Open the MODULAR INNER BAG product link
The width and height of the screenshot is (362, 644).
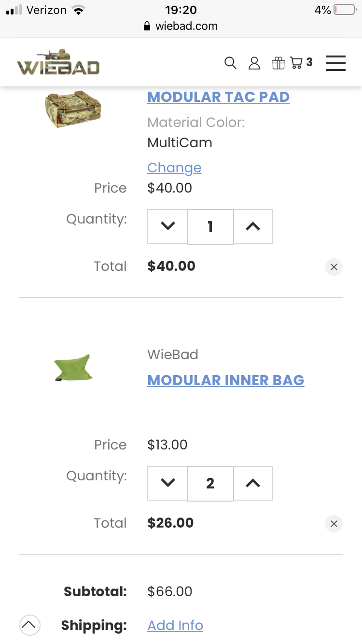(x=226, y=380)
